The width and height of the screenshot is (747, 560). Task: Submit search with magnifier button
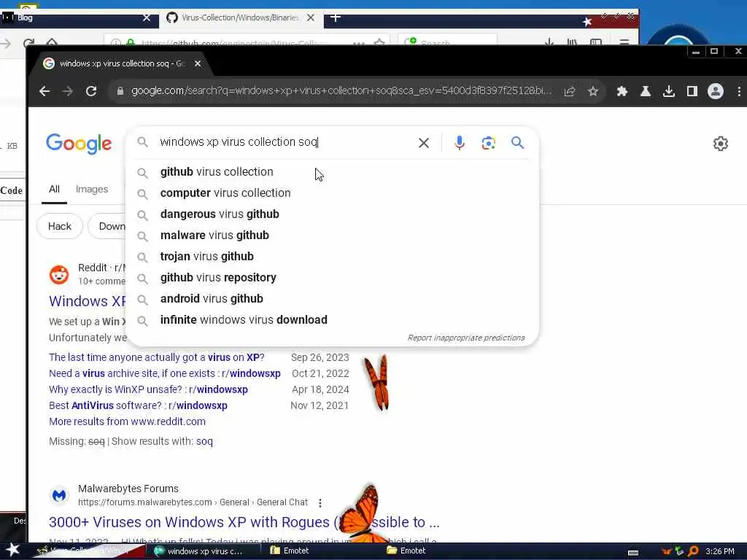[517, 142]
